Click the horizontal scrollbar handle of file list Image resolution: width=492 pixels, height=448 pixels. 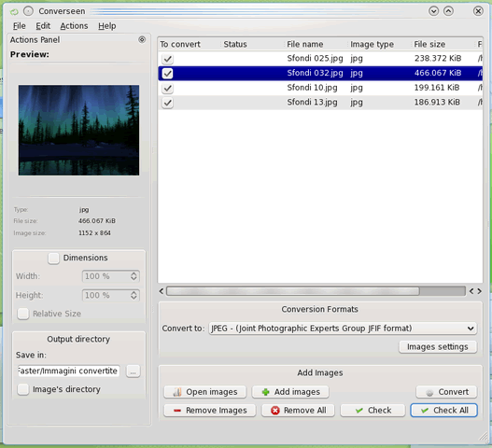pos(293,291)
